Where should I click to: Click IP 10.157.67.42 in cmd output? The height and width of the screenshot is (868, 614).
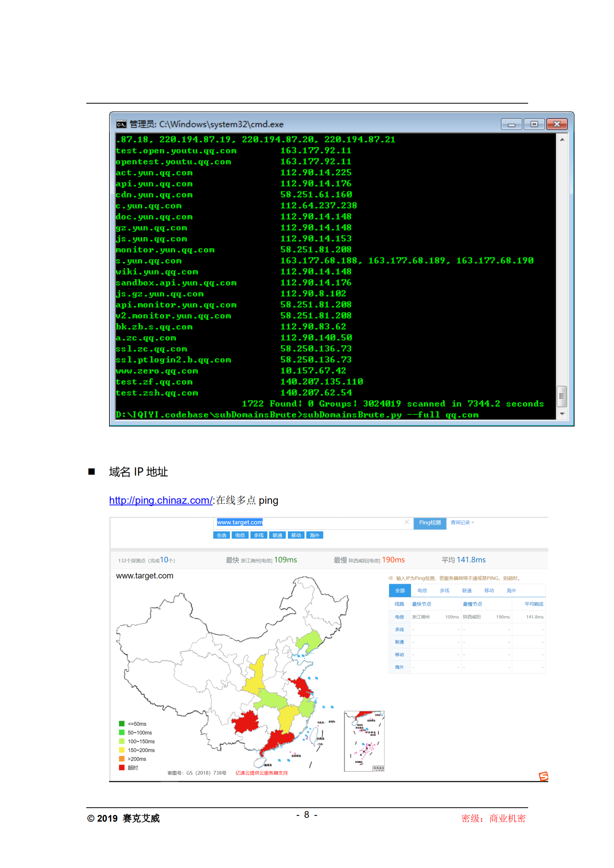(313, 370)
